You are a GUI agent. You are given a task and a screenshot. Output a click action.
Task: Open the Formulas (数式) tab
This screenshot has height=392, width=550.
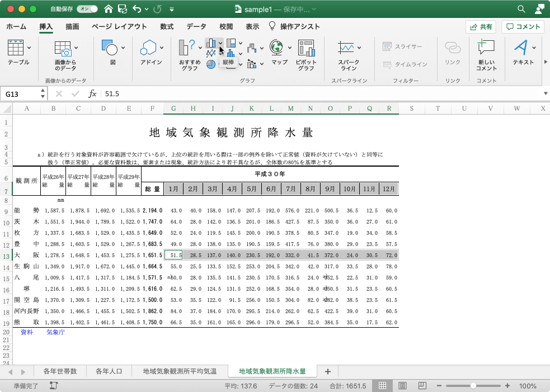[167, 27]
